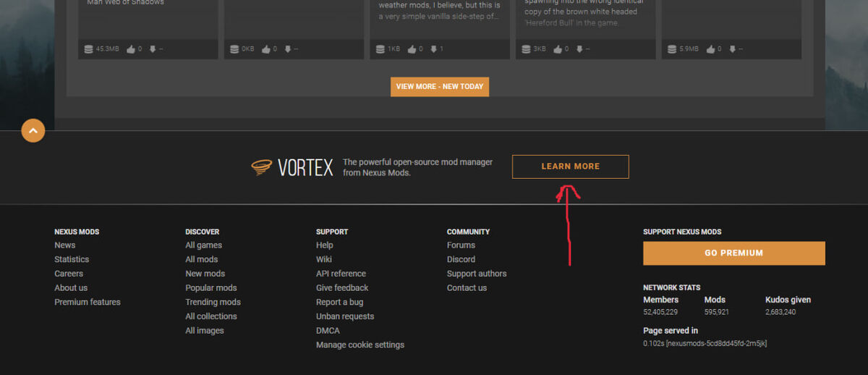Click the 0.102s server response text
Image resolution: width=868 pixels, height=375 pixels.
click(705, 343)
